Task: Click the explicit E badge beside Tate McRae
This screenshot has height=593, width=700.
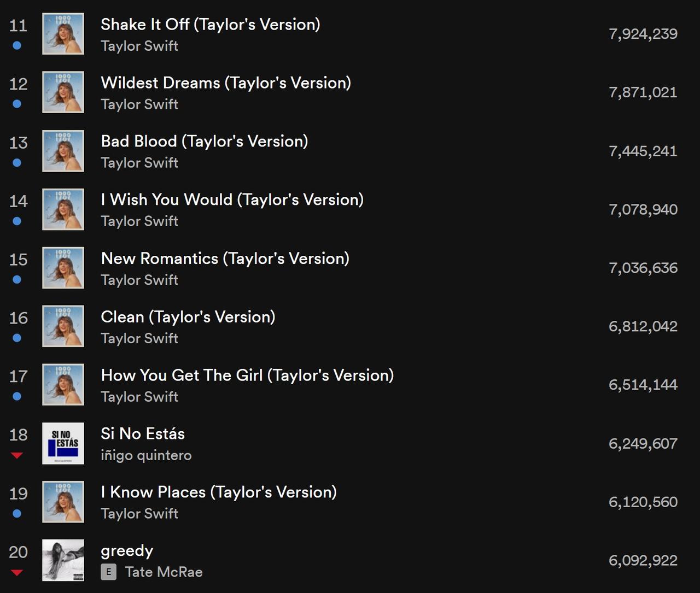Action: (x=108, y=572)
